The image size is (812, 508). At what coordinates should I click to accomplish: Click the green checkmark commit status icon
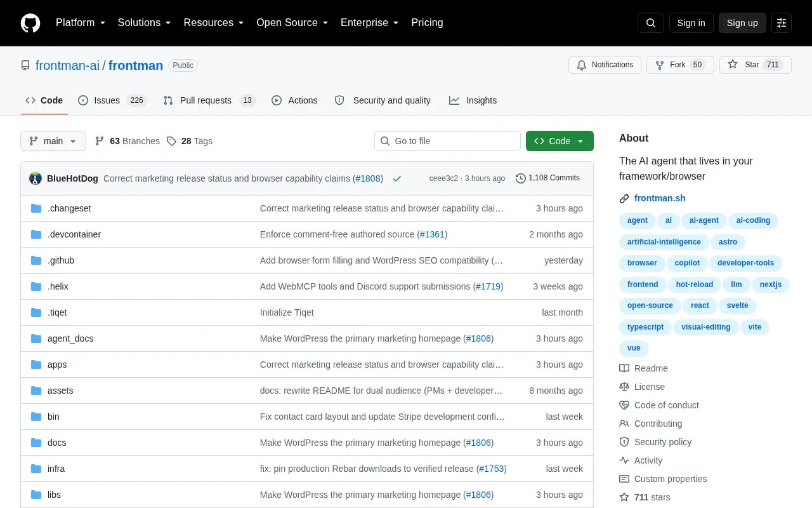point(397,178)
